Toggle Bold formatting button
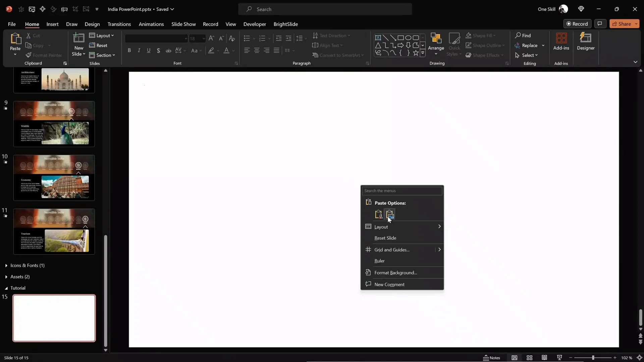This screenshot has height=362, width=644. click(129, 51)
